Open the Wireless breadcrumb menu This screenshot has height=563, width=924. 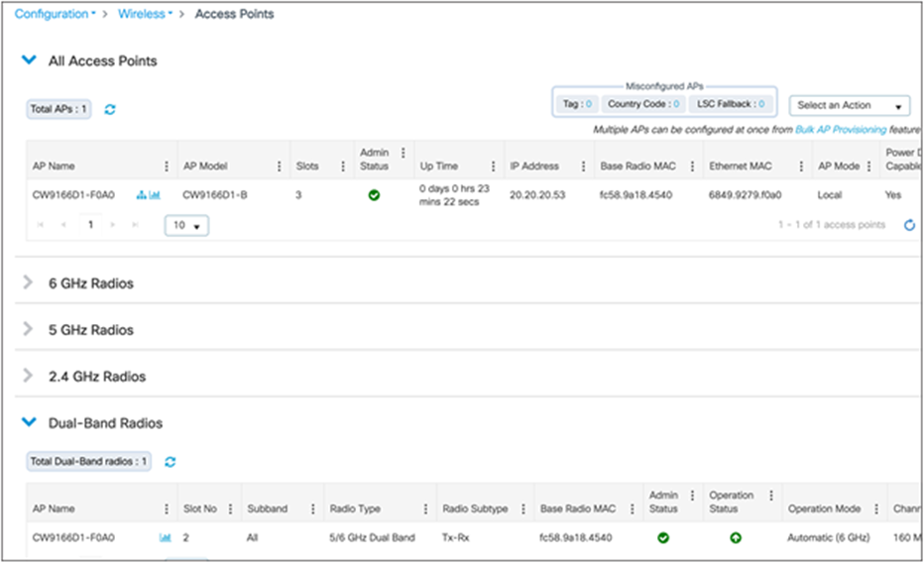point(145,14)
